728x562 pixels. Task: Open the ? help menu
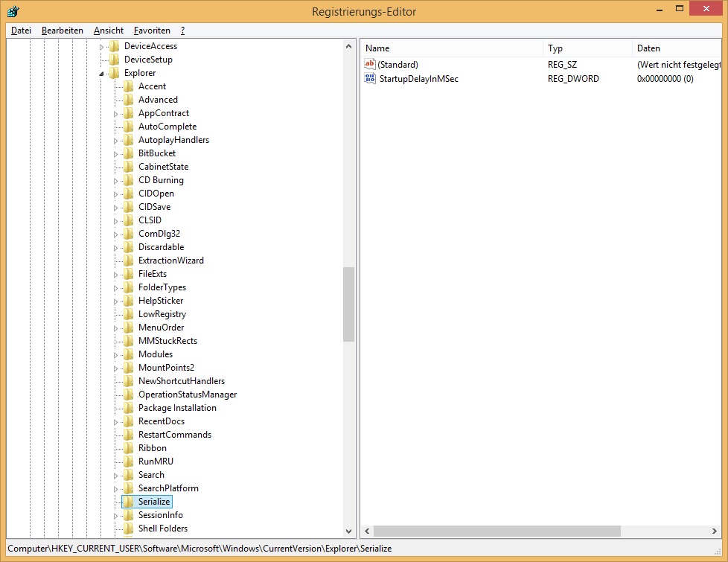182,31
